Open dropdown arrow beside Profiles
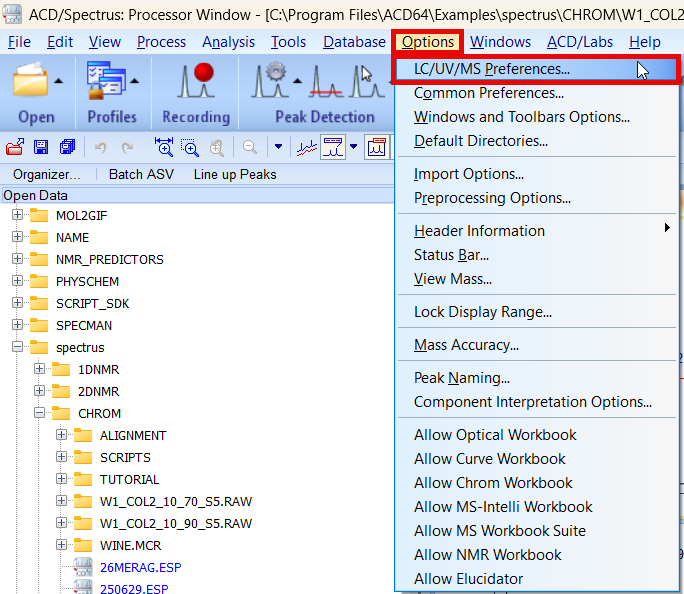This screenshot has height=594, width=684. 135,81
